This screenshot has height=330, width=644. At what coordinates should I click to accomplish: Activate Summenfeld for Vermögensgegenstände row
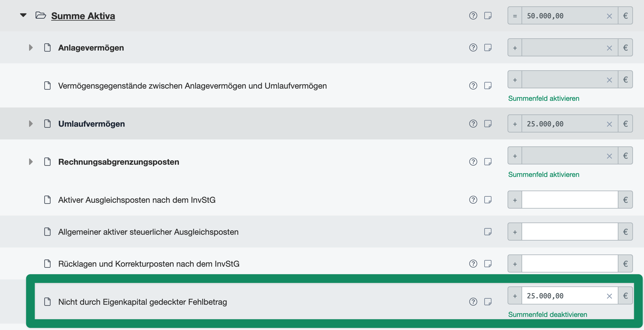point(543,98)
